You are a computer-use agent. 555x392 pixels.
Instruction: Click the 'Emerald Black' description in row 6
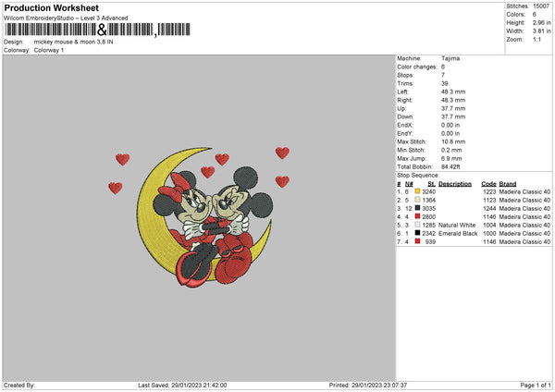coord(458,234)
